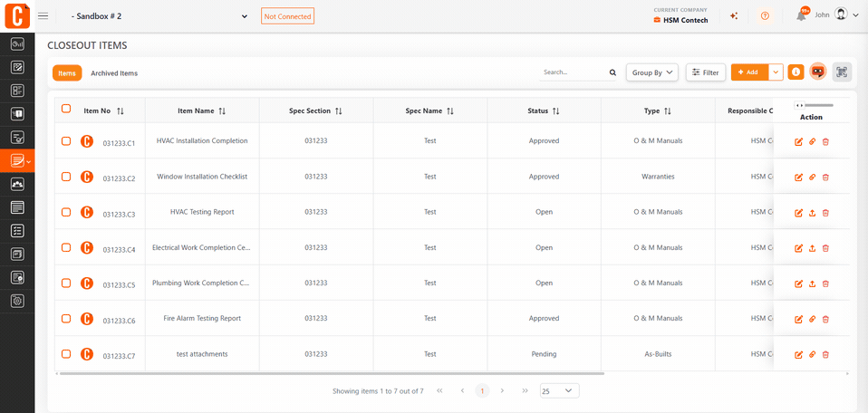Upload file for row 031233.C4
This screenshot has width=868, height=413.
click(x=812, y=248)
